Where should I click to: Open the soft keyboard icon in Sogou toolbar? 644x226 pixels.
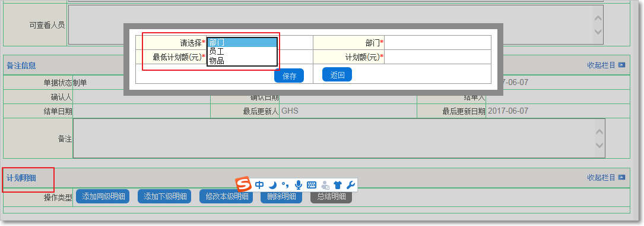(x=312, y=185)
